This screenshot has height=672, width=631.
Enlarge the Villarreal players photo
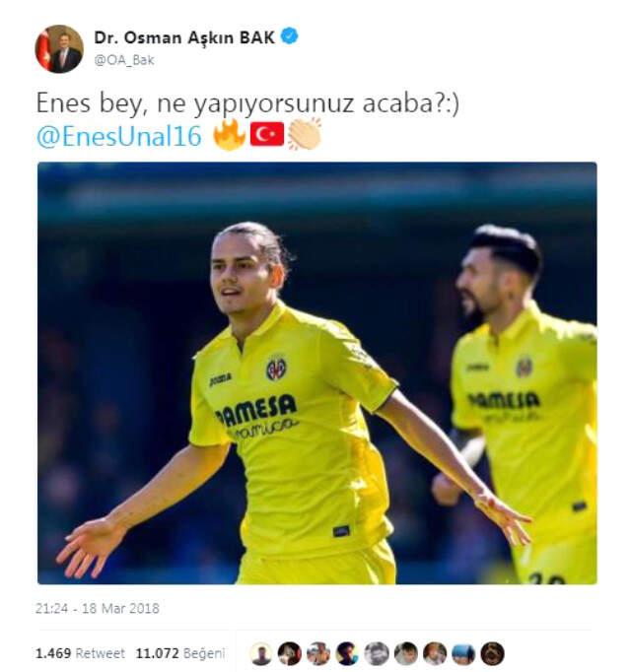317,372
